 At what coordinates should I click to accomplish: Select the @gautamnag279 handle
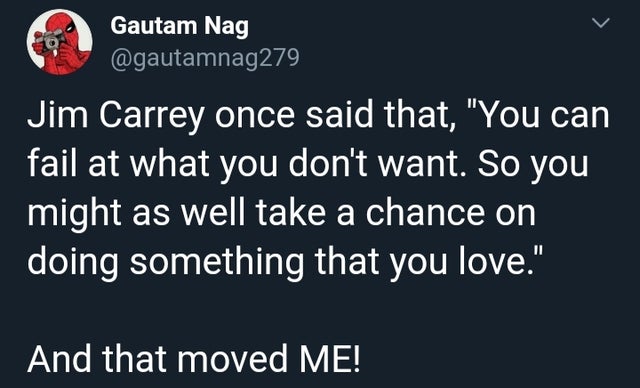(x=205, y=58)
